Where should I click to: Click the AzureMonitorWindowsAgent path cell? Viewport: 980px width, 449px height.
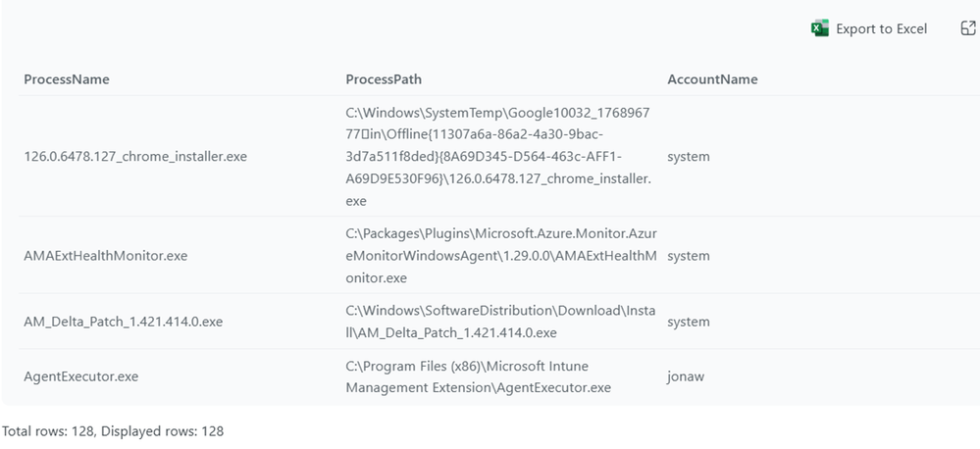tap(501, 256)
